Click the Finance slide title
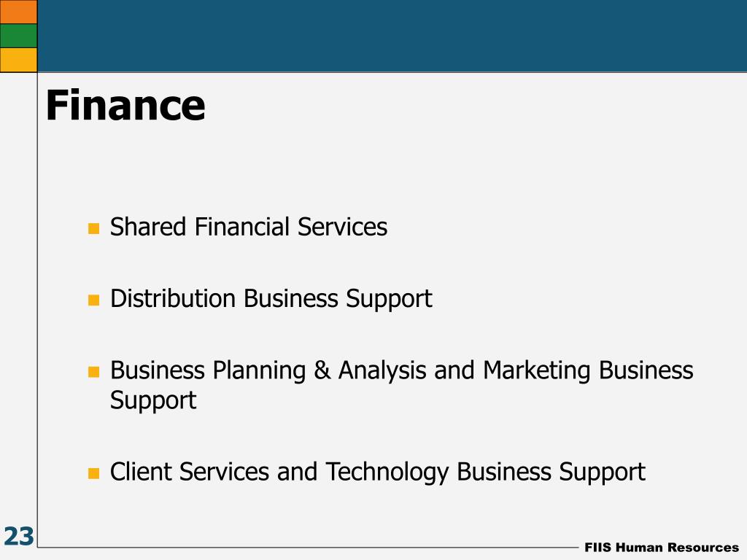747x560 pixels. coord(125,106)
